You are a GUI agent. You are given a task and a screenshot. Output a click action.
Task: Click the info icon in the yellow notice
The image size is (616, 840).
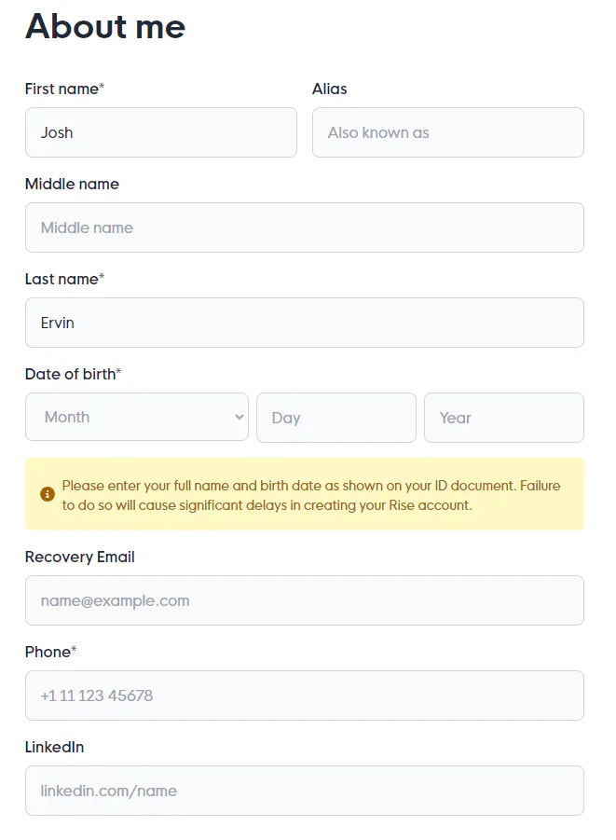48,494
